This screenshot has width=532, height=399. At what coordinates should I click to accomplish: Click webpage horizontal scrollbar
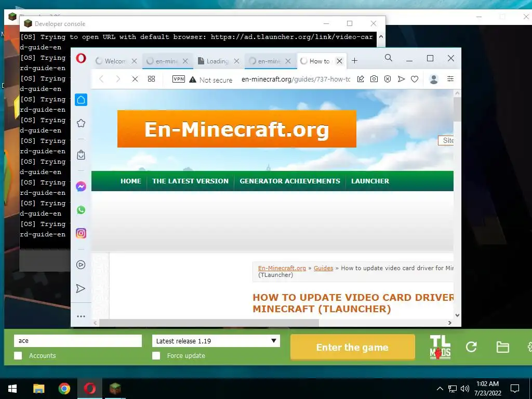coord(209,323)
